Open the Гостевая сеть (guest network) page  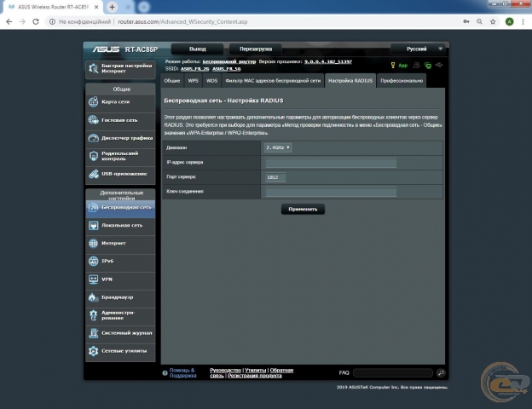119,120
